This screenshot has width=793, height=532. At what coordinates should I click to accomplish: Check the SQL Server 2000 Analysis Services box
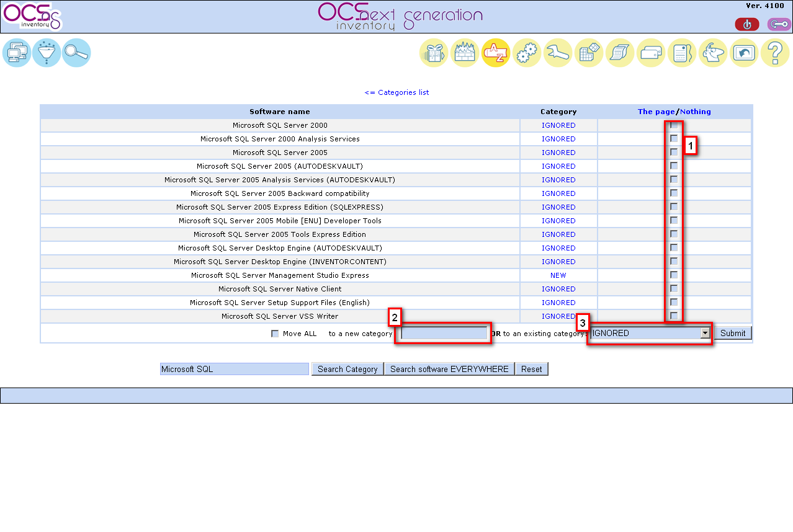coord(674,139)
